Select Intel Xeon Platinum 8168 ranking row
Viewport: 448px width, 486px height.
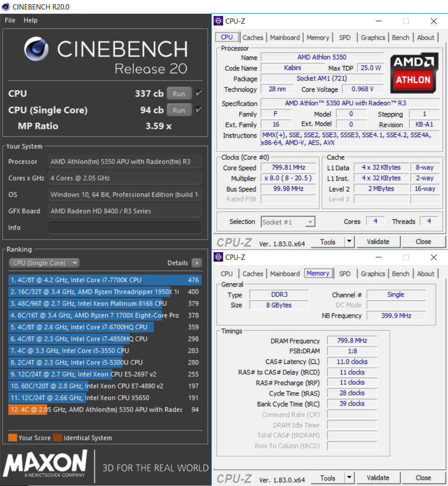click(x=105, y=304)
